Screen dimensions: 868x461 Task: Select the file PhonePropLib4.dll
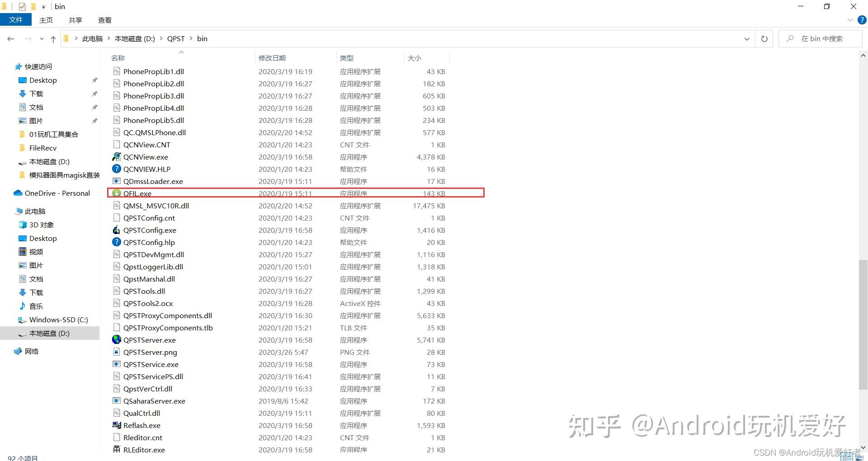(x=154, y=108)
